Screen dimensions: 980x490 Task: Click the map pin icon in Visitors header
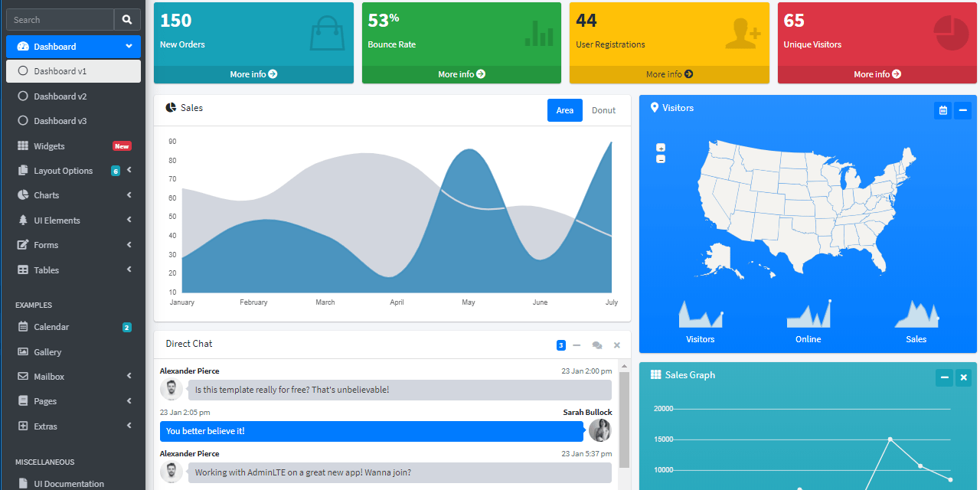655,107
